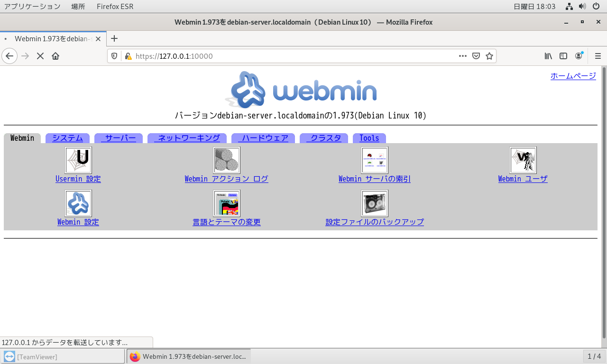
Task: Switch to the システム tab
Action: click(x=67, y=138)
